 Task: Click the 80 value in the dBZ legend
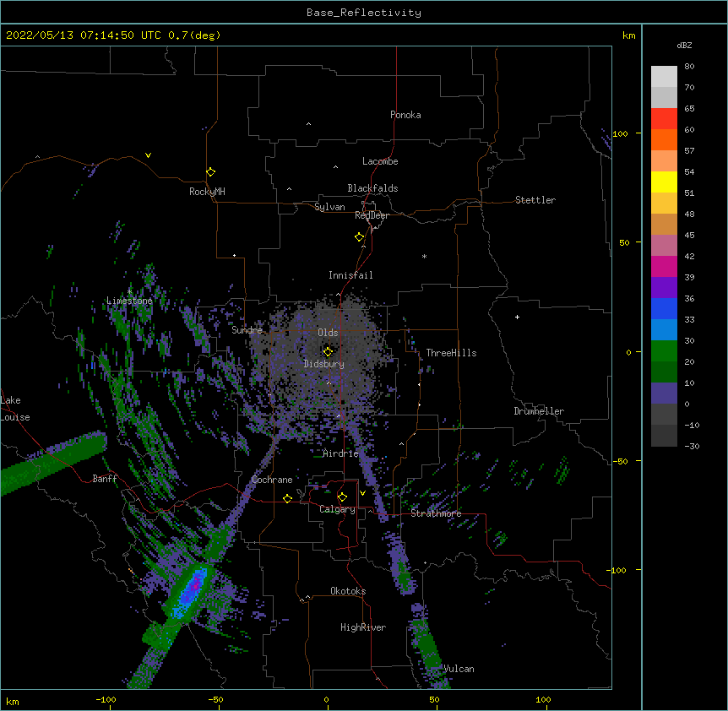(689, 67)
